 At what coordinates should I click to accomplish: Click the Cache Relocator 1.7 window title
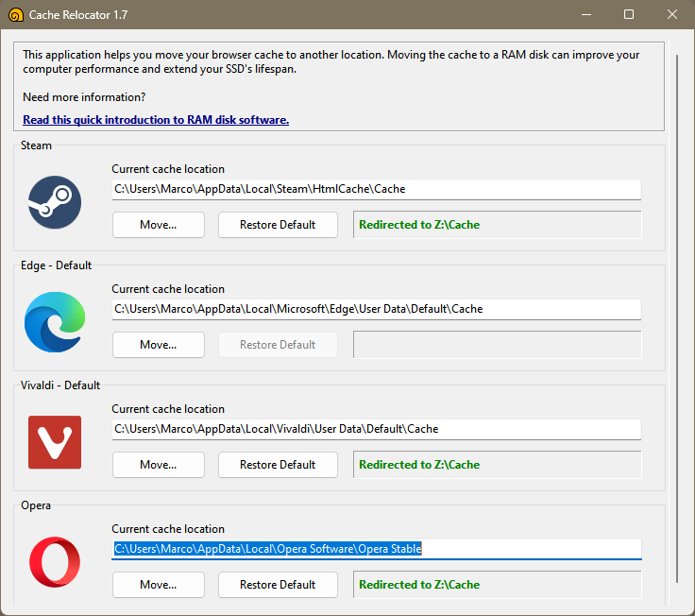tap(78, 14)
